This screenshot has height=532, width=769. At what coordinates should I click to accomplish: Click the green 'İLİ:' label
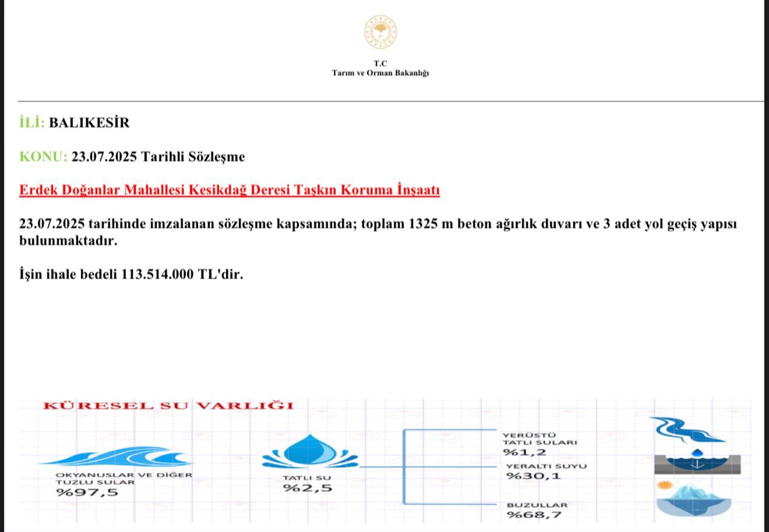32,123
